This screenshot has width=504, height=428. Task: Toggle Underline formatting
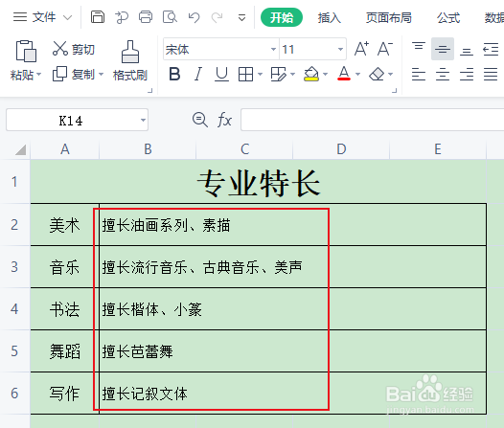(221, 74)
